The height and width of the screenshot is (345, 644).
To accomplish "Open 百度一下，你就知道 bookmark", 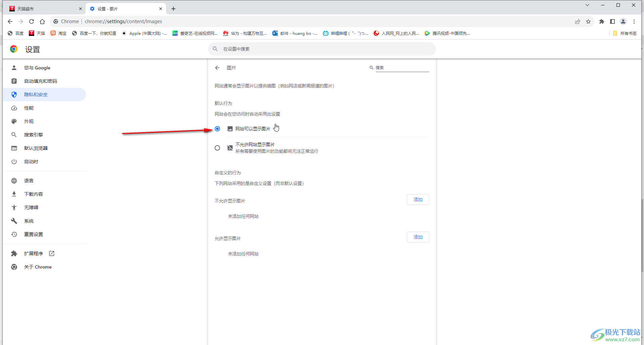I will pos(94,33).
